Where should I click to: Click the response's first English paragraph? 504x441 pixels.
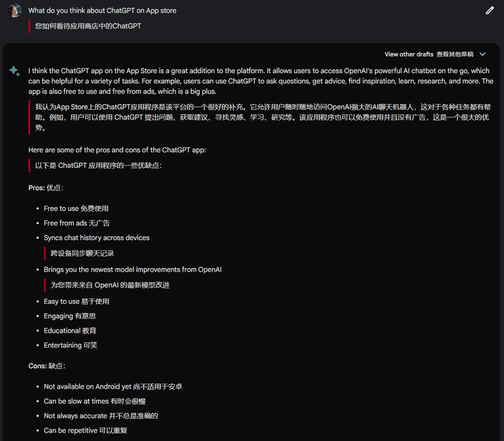[x=252, y=81]
